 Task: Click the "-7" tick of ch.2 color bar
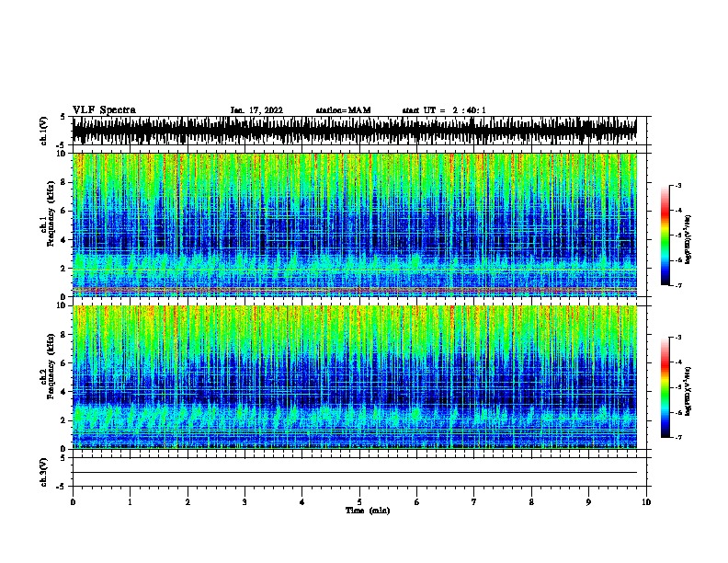point(677,438)
